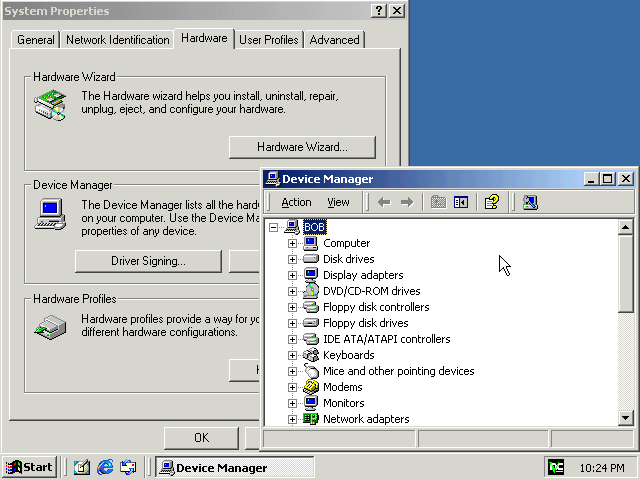Click the Device Manager taskbar button
The image size is (640, 480).
pos(235,468)
